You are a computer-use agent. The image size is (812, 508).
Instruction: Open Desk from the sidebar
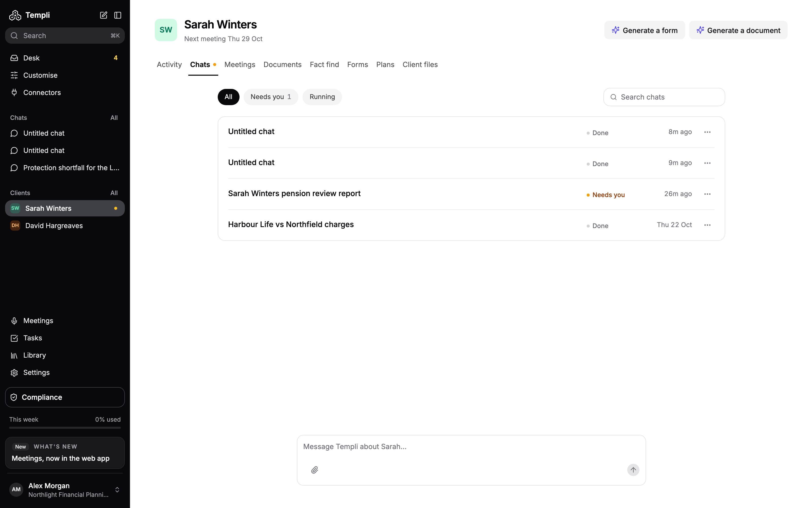[65, 58]
